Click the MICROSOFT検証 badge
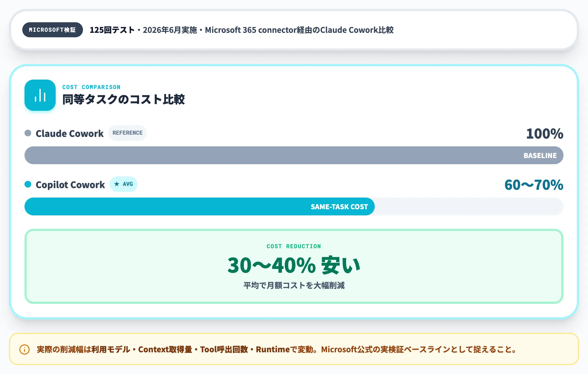The width and height of the screenshot is (588, 374). click(53, 30)
